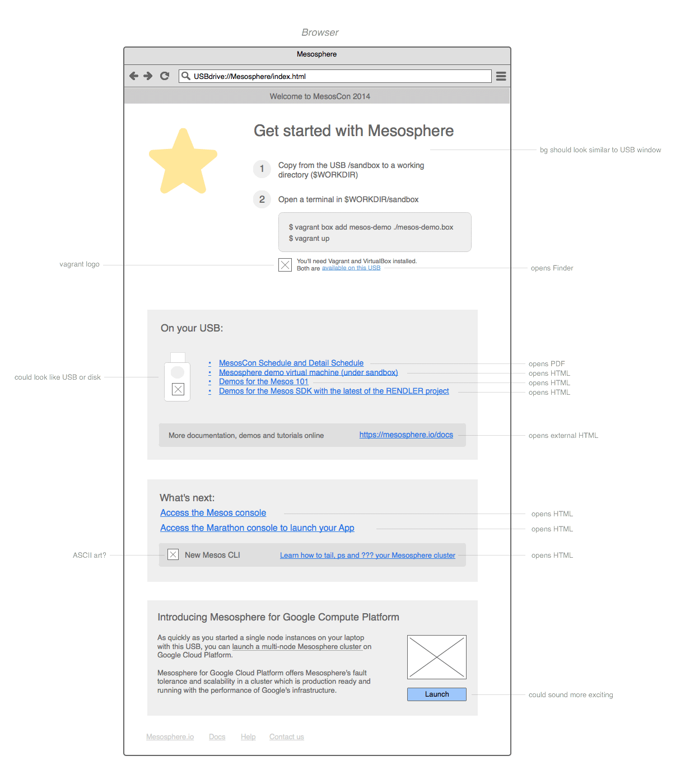Click the Google Compute Platform image placeholder
Image resolution: width=685 pixels, height=784 pixels.
pos(437,657)
